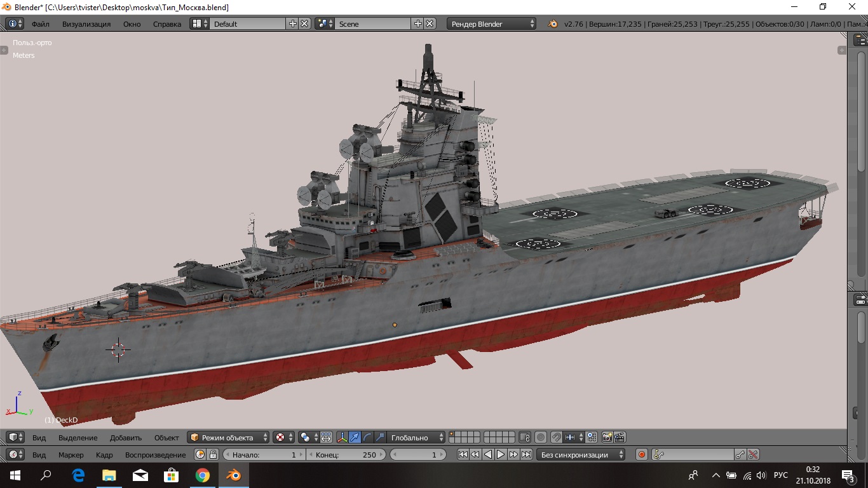Select the translate manipulator arrow
The height and width of the screenshot is (488, 868).
pos(355,438)
